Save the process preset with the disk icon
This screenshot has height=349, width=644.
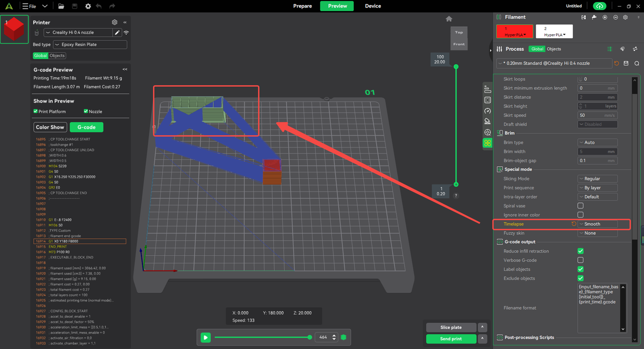(626, 63)
